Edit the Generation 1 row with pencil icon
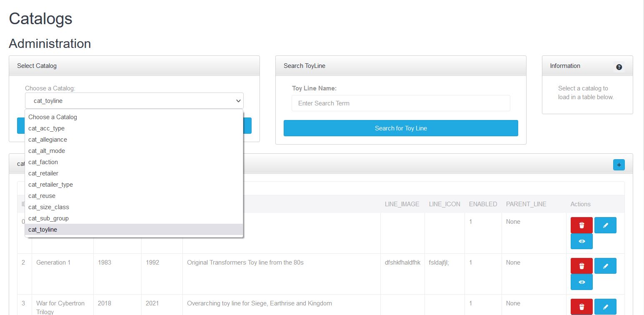 (605, 266)
